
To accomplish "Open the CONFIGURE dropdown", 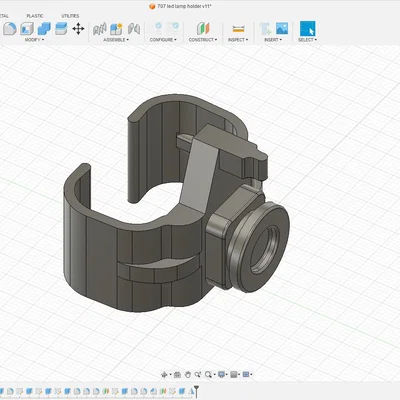I will pos(163,40).
